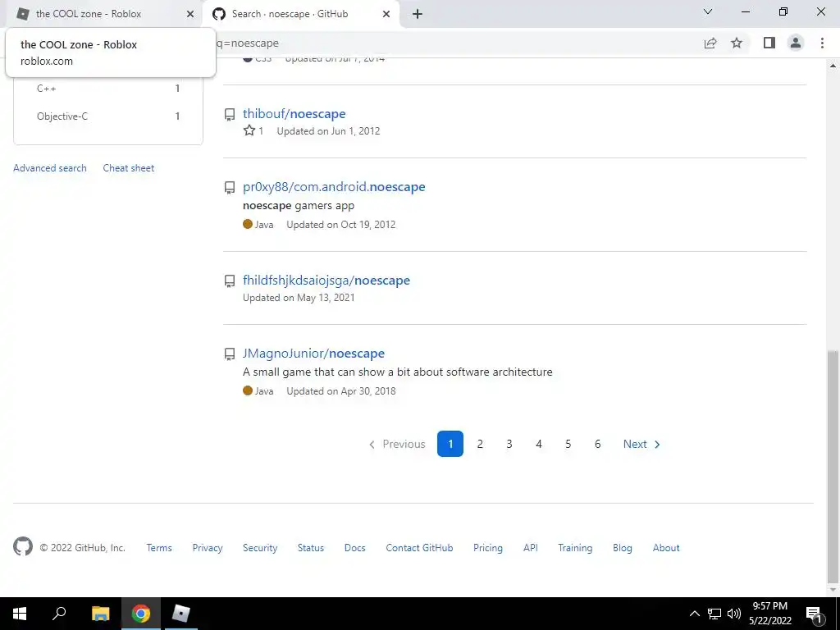Close the Roblox browser tab
Image resolution: width=840 pixels, height=630 pixels.
(190, 15)
